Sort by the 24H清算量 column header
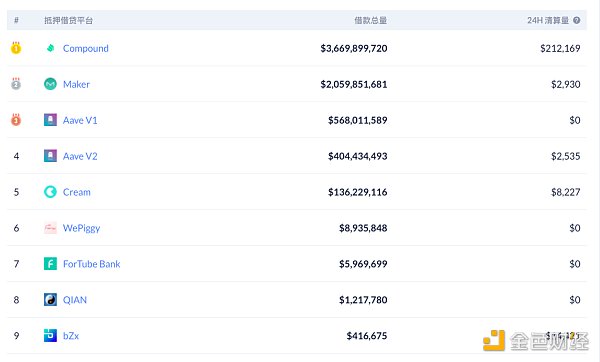The width and height of the screenshot is (600, 362). pyautogui.click(x=548, y=20)
